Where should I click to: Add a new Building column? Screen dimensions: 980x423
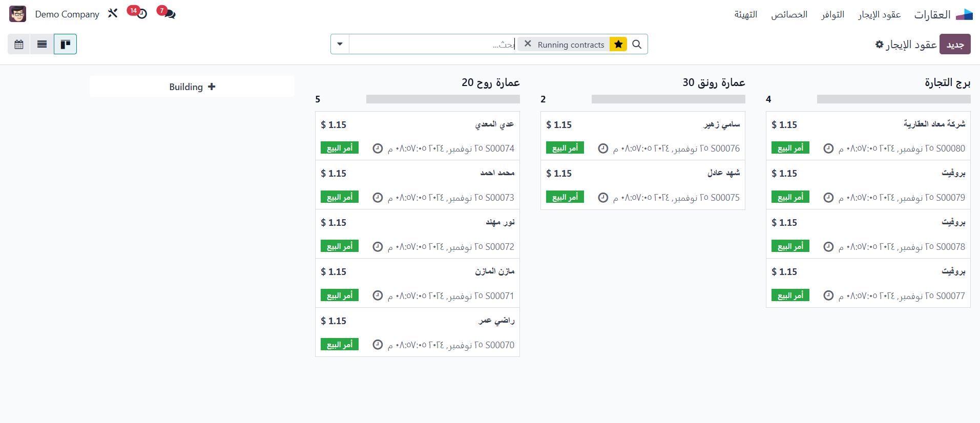click(x=192, y=87)
